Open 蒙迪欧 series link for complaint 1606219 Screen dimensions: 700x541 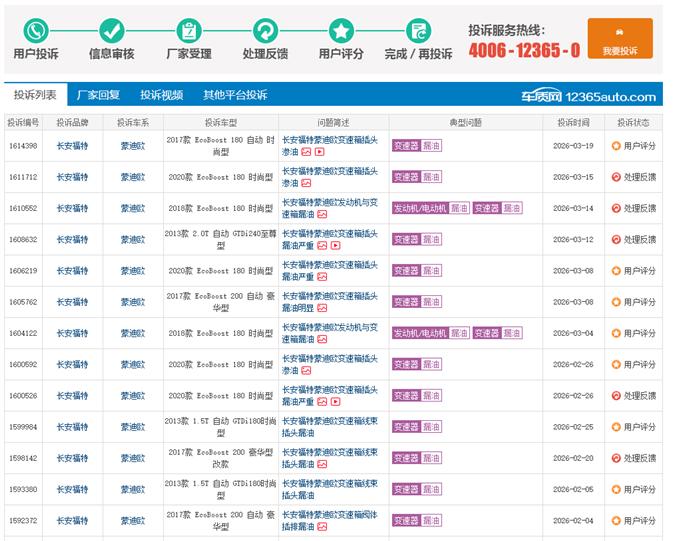point(133,271)
